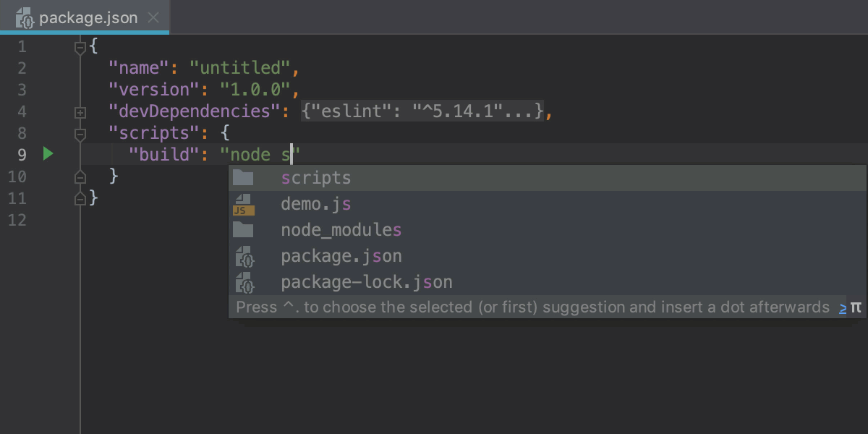
Task: Choose the highlighted scripts suggestion
Action: (315, 177)
